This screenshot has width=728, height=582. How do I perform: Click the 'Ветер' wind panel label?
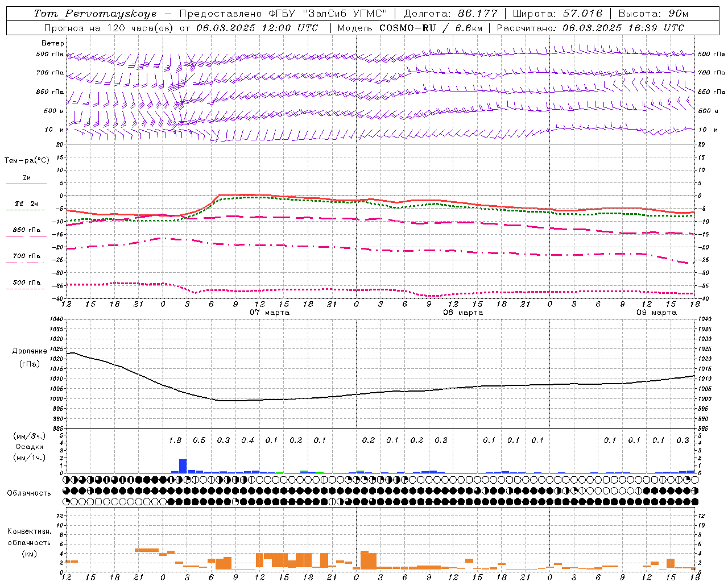tap(53, 43)
